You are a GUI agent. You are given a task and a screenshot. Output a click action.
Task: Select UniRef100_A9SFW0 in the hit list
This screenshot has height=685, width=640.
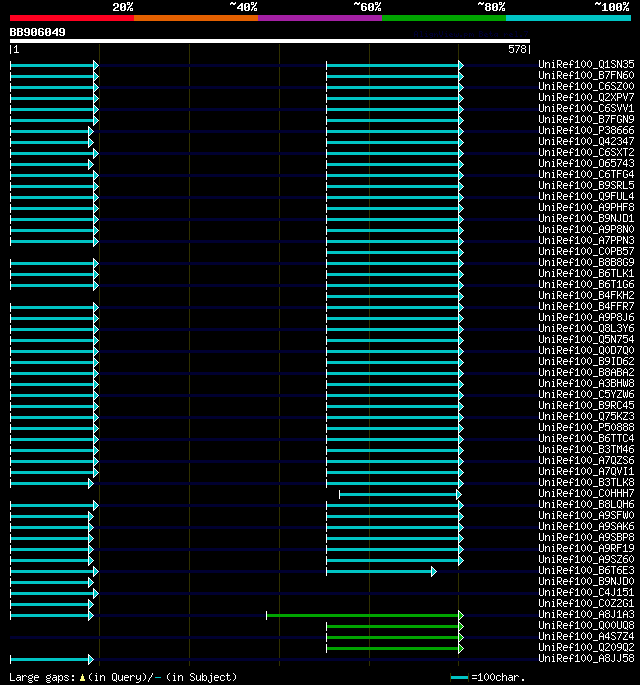coord(586,515)
